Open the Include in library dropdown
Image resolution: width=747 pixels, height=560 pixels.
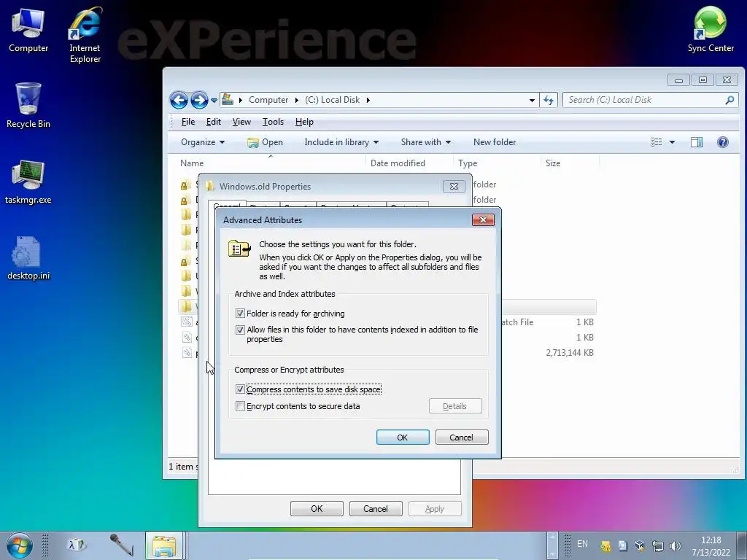coord(341,142)
